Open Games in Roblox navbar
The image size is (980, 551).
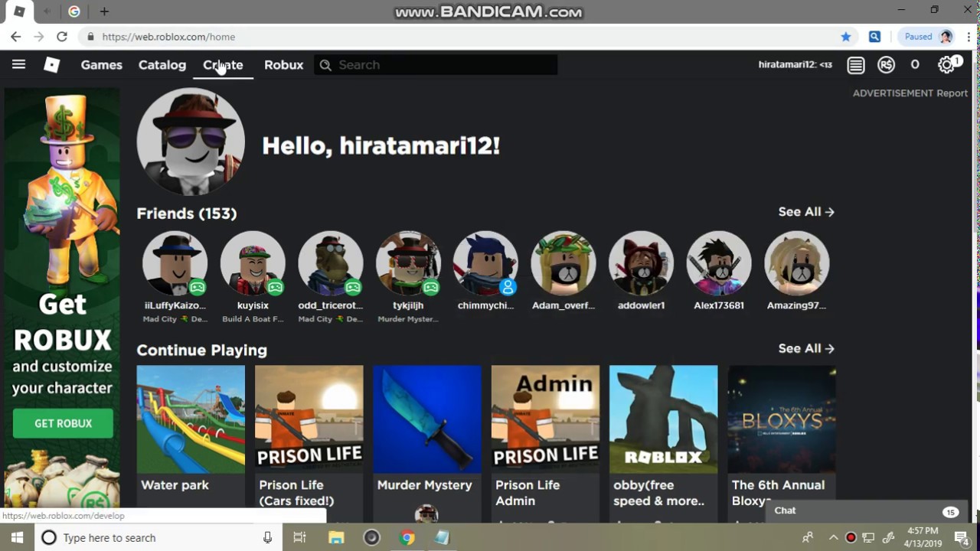pos(102,65)
